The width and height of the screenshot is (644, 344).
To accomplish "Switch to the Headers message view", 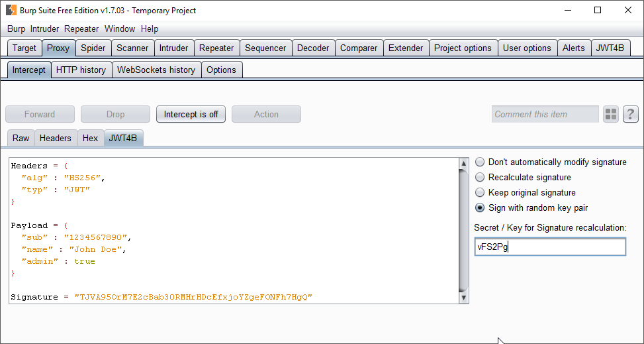I will click(x=56, y=138).
